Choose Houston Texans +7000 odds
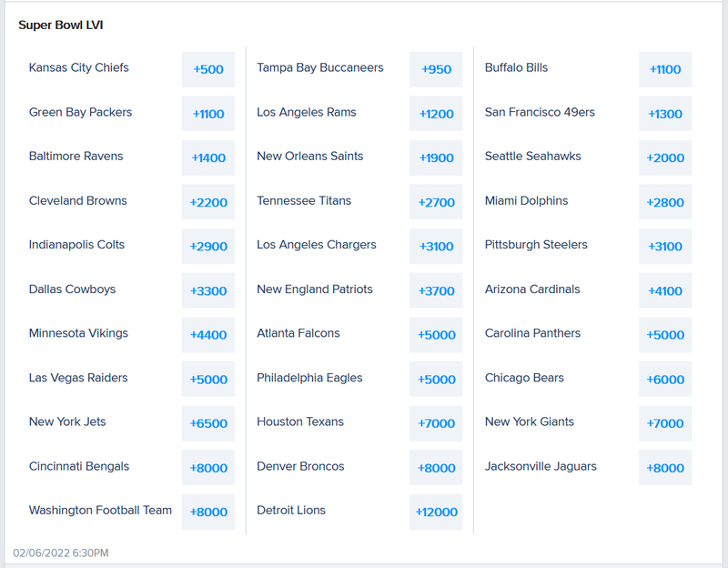This screenshot has height=568, width=728. 436,423
